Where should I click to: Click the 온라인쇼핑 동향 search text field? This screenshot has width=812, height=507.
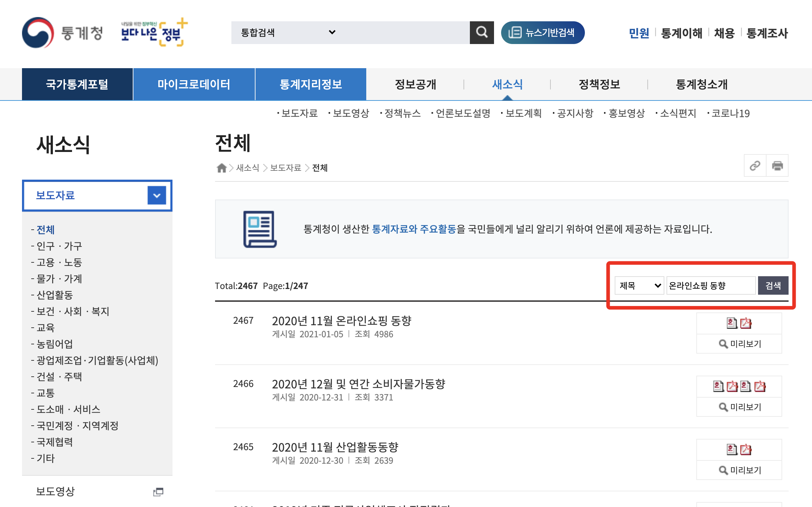(x=710, y=285)
